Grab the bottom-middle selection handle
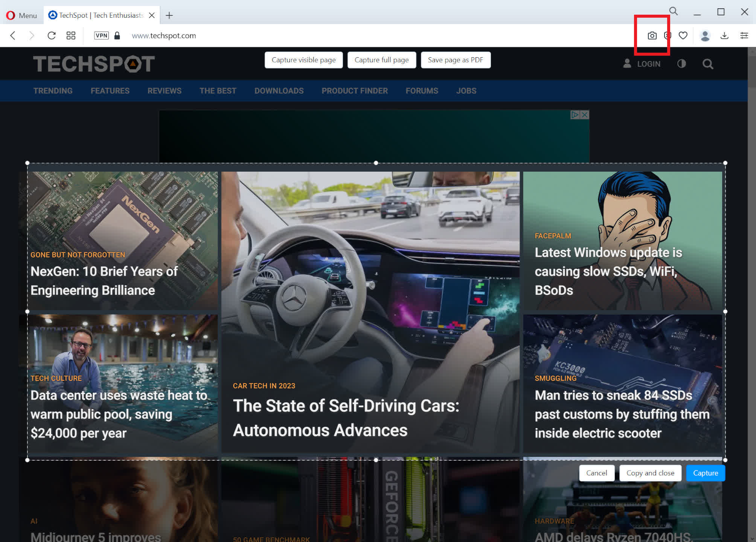Screen dimensions: 756x542 coord(376,460)
